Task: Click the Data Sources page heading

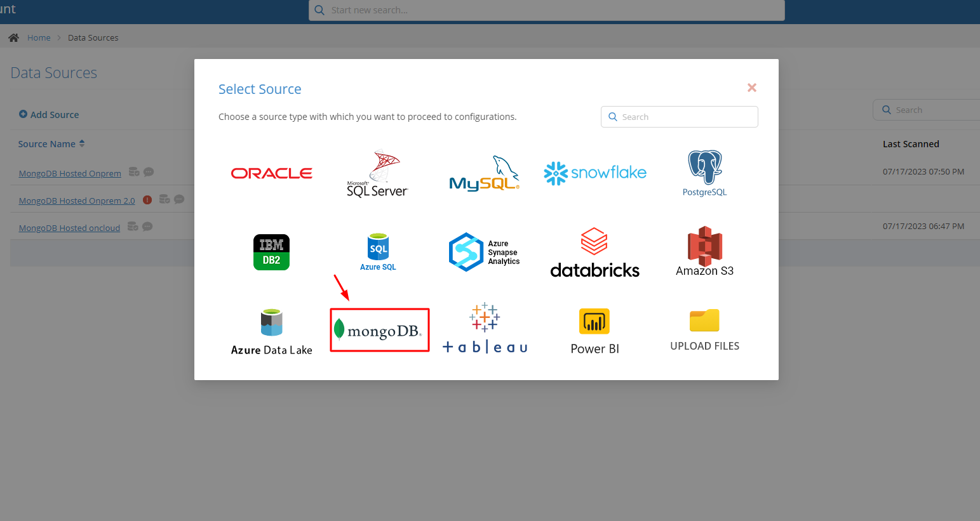Action: [x=54, y=73]
